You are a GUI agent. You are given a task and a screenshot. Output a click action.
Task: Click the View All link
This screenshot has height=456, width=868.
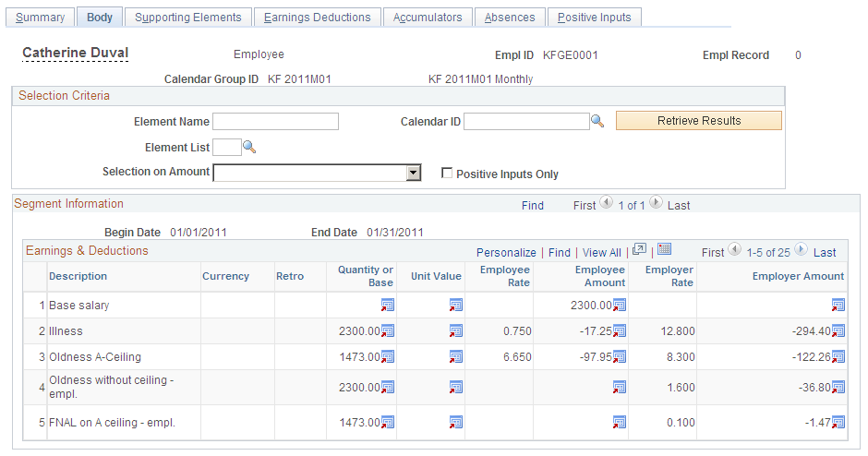coord(602,252)
